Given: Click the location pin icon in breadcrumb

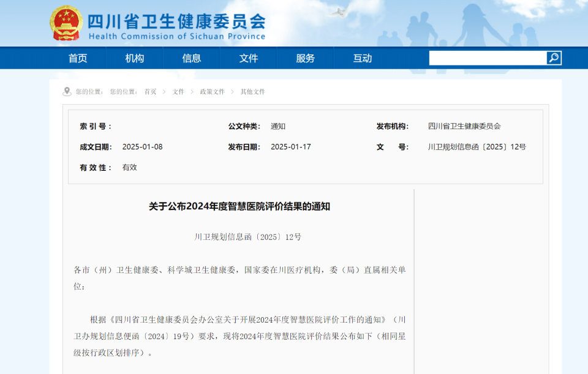Looking at the screenshot, I should coord(67,91).
